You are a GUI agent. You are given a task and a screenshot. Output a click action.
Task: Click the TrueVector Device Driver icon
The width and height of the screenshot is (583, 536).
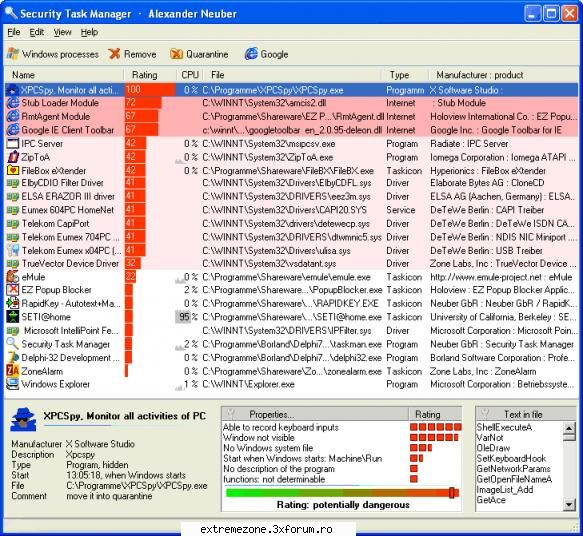[x=13, y=264]
